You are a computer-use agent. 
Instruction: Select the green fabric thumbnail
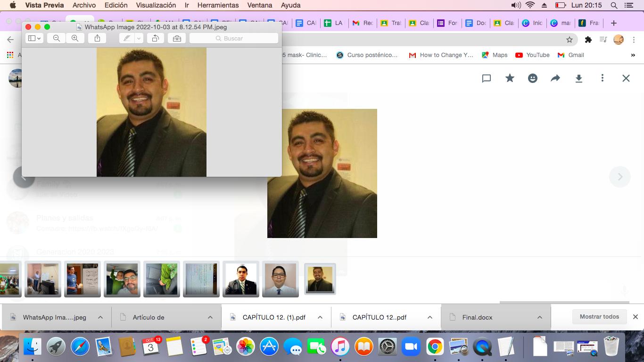162,279
